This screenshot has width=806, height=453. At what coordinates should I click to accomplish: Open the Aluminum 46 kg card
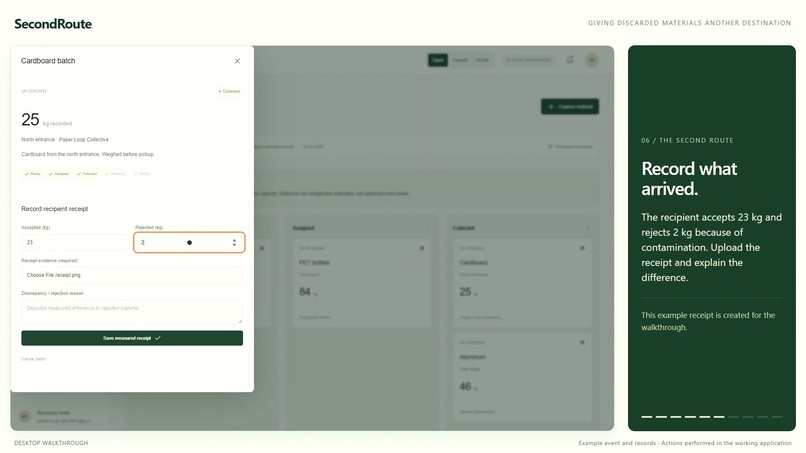(x=522, y=377)
